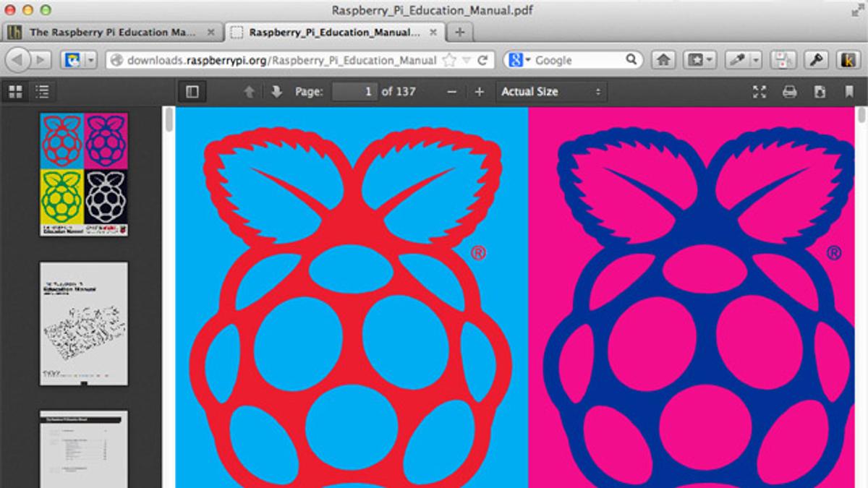
Task: Switch sidebar to document outline view
Action: pyautogui.click(x=43, y=92)
